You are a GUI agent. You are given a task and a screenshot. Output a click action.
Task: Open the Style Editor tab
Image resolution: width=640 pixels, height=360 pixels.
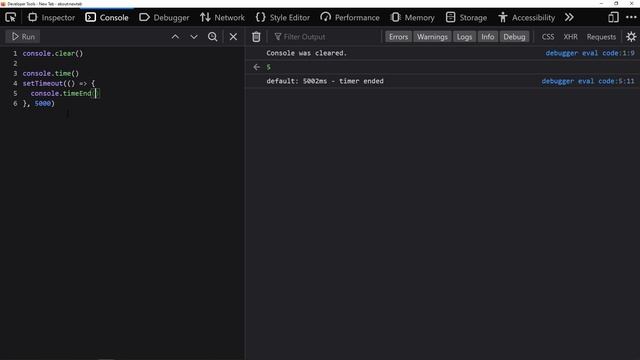click(x=282, y=18)
